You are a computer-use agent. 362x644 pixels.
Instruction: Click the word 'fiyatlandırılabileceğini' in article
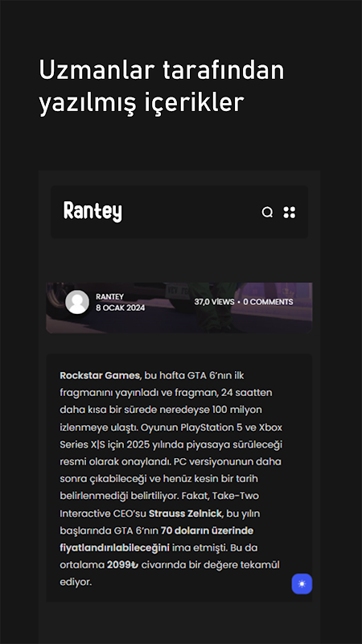click(114, 548)
